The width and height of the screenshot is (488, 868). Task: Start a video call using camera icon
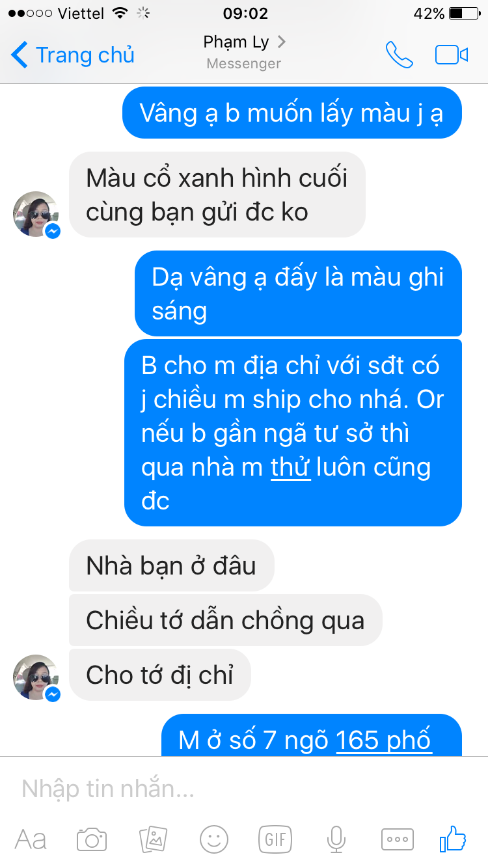pos(452,55)
